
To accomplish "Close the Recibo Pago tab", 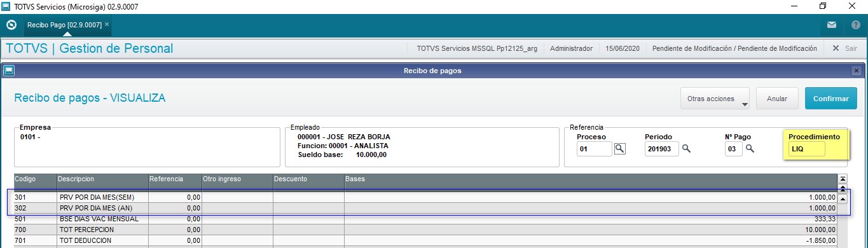I will coord(107,24).
